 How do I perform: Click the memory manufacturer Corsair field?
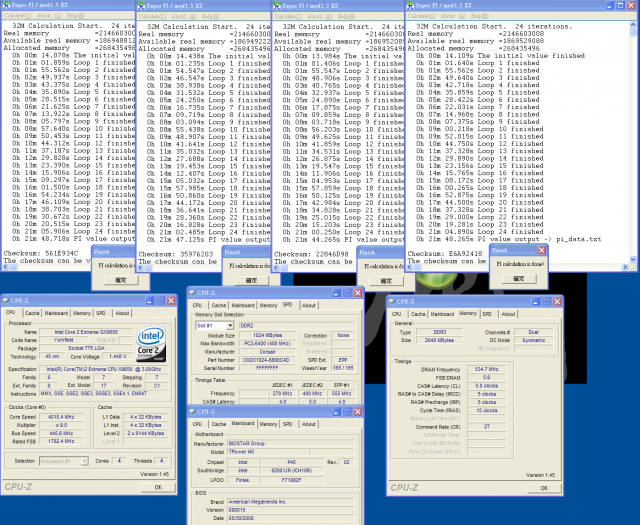tap(268, 351)
